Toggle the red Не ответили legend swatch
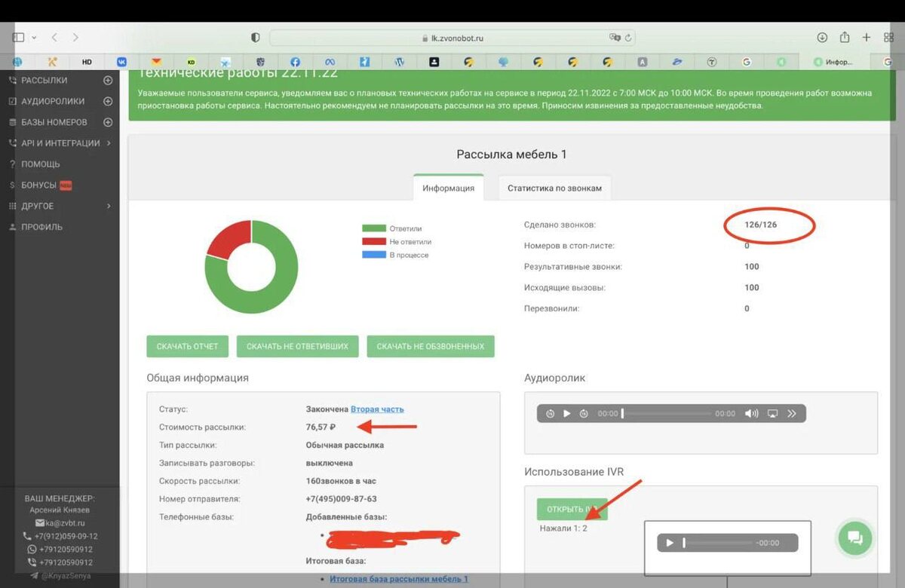 tap(373, 242)
